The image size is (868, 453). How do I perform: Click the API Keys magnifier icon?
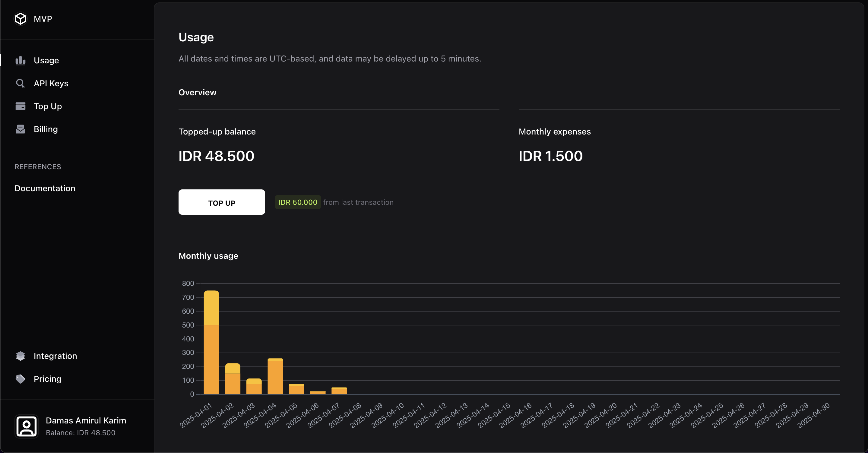[20, 84]
